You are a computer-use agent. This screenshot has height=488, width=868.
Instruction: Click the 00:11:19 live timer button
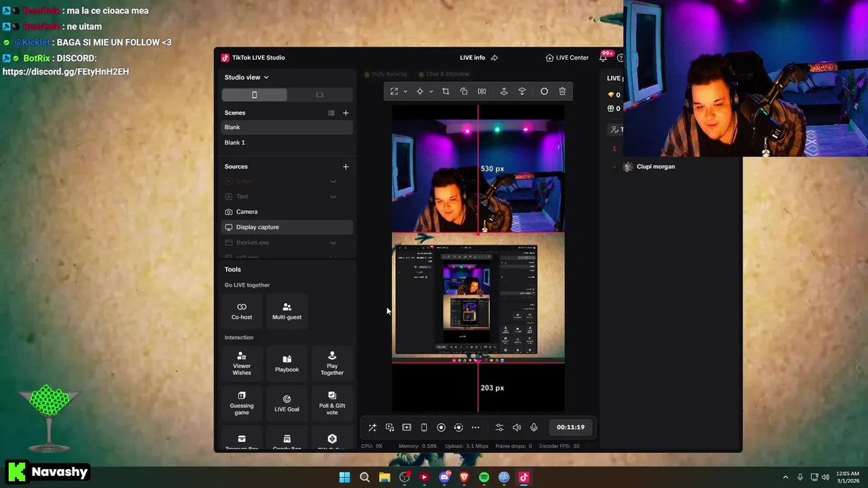tap(570, 428)
